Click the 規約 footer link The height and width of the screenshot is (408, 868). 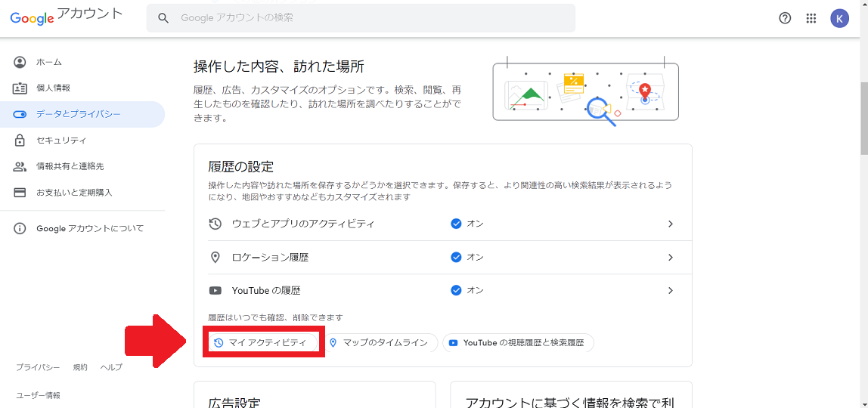point(80,367)
